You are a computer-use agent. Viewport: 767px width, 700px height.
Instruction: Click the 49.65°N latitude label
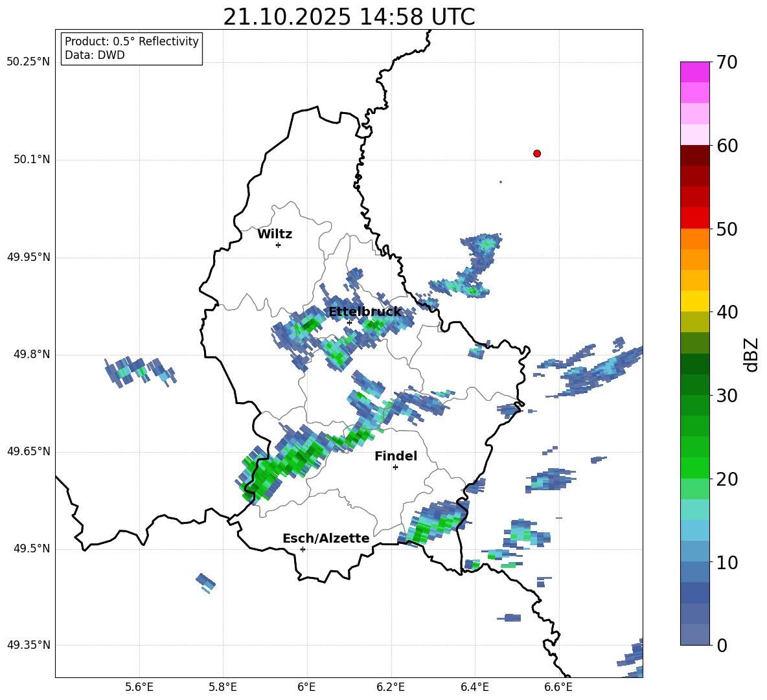click(29, 451)
